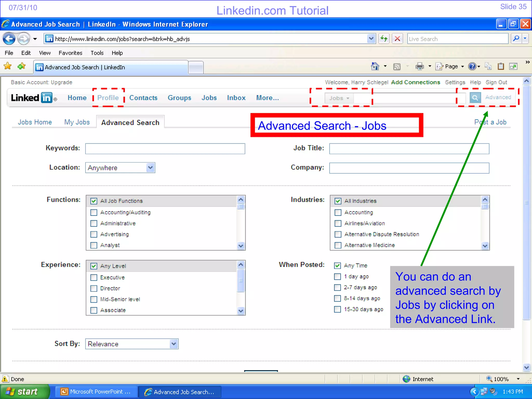The image size is (532, 399).
Task: Click the browser Back arrow button
Action: 9,39
